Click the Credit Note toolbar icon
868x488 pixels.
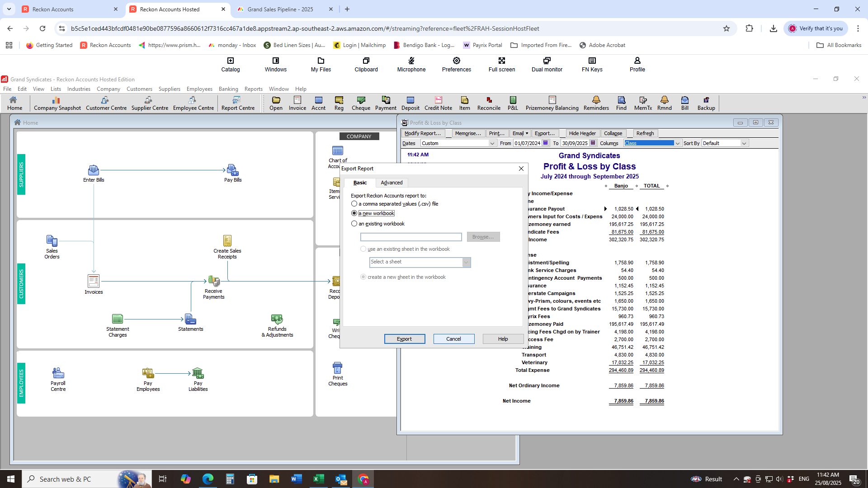(x=438, y=103)
